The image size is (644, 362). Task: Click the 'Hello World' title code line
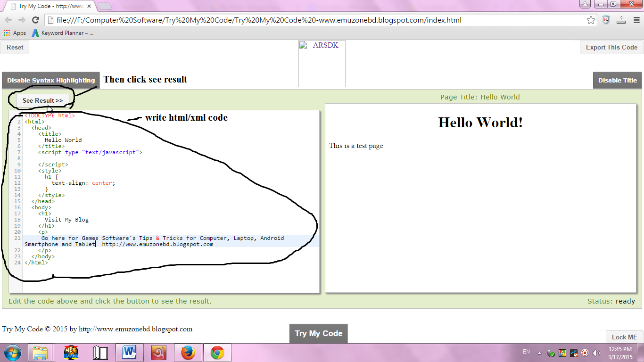click(63, 140)
